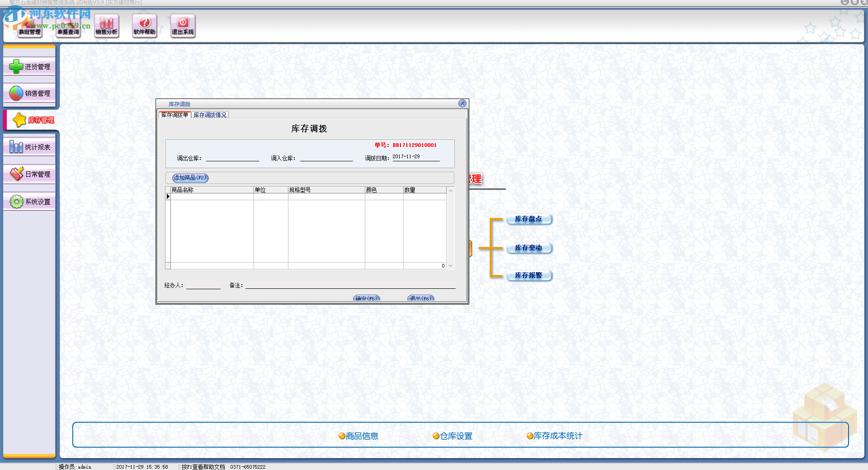Click 确定(F5) confirm button
The width and height of the screenshot is (868, 470).
click(366, 298)
